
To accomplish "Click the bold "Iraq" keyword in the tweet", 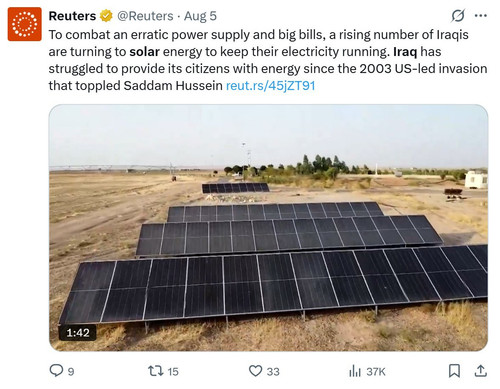I will tap(405, 52).
